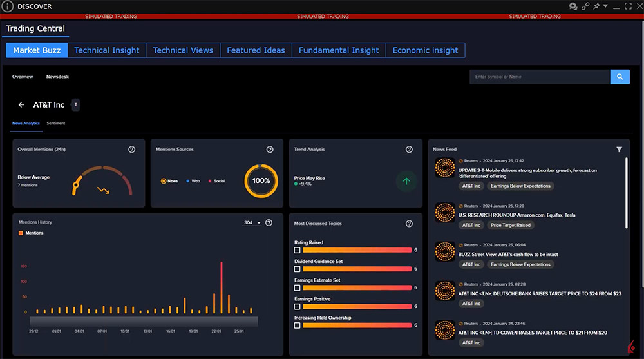Click the News Feed filter funnel icon
The width and height of the screenshot is (644, 359).
click(x=619, y=150)
